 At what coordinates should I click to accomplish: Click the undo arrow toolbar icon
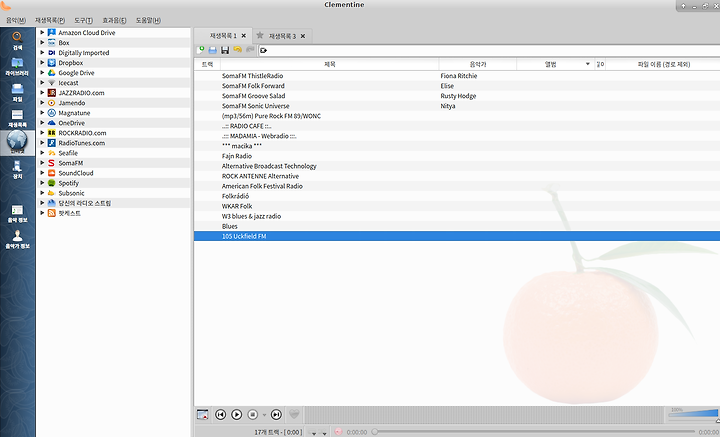(237, 50)
